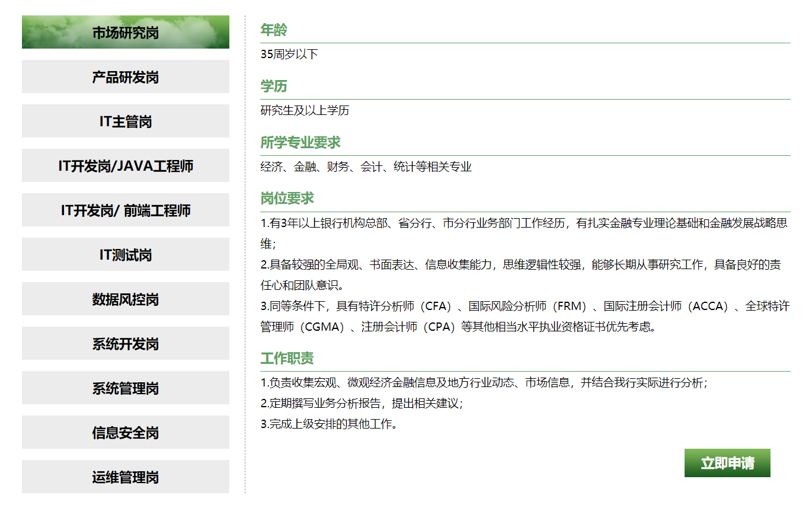Click the 岗位要求 section heading
This screenshot has width=812, height=524.
[x=287, y=199]
